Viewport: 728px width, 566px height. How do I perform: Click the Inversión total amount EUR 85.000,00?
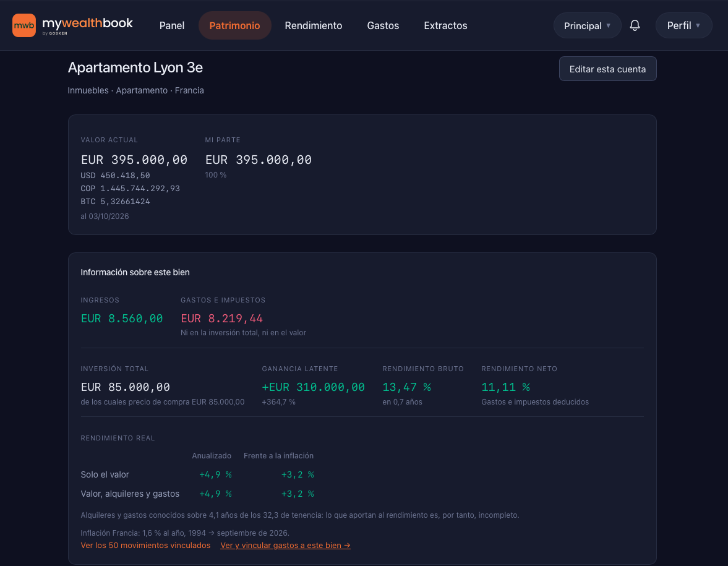click(x=126, y=387)
